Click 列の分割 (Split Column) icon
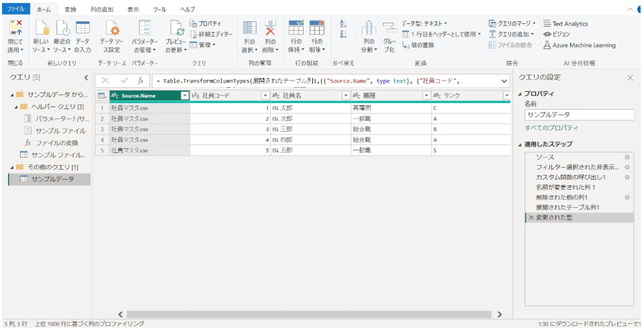The width and height of the screenshot is (644, 328). tap(369, 28)
